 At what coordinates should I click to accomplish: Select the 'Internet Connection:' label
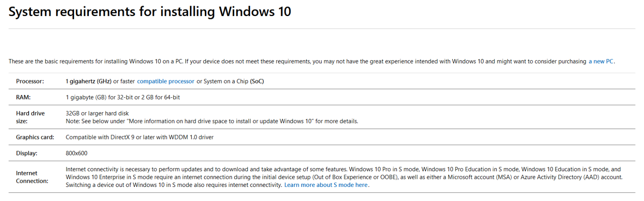coord(32,177)
